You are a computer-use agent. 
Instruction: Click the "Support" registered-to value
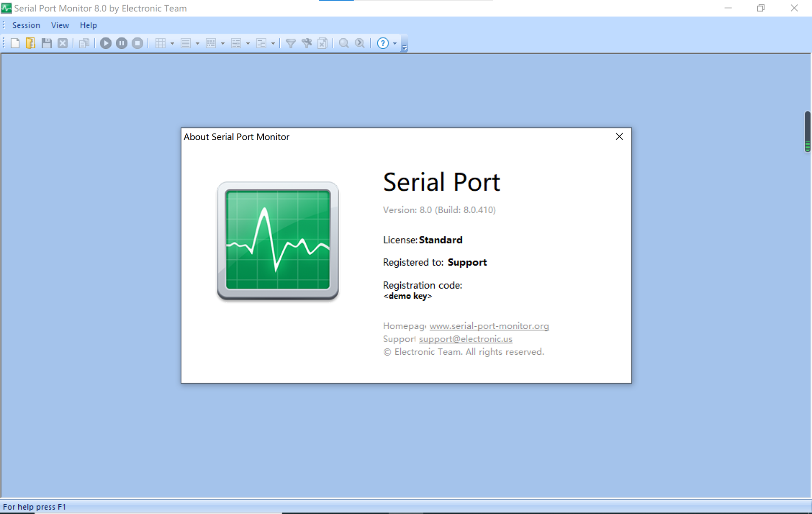(467, 262)
